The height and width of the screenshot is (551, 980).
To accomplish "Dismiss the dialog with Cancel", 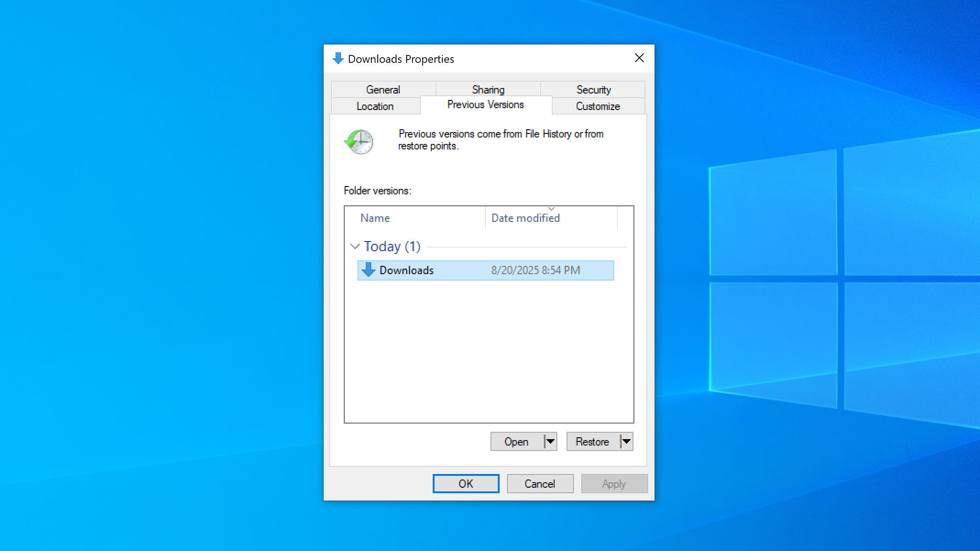I will (x=540, y=483).
